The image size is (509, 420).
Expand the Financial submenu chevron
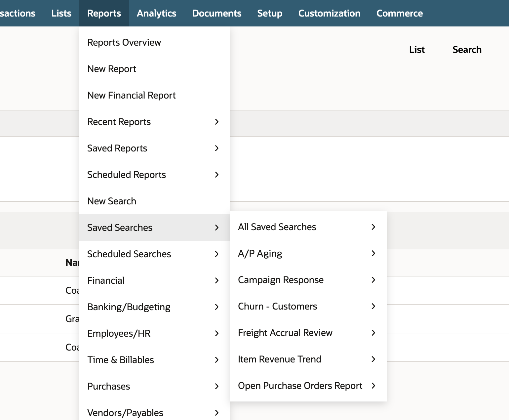pyautogui.click(x=217, y=280)
